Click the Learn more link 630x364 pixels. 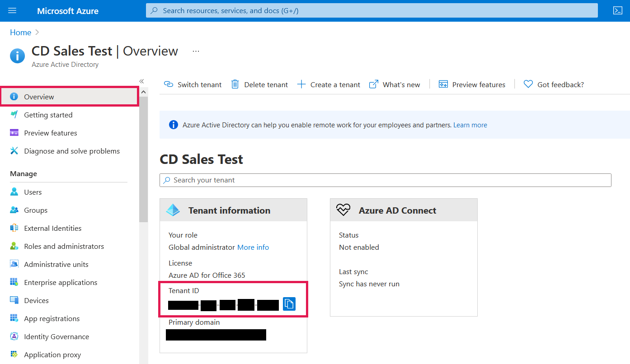[470, 125]
